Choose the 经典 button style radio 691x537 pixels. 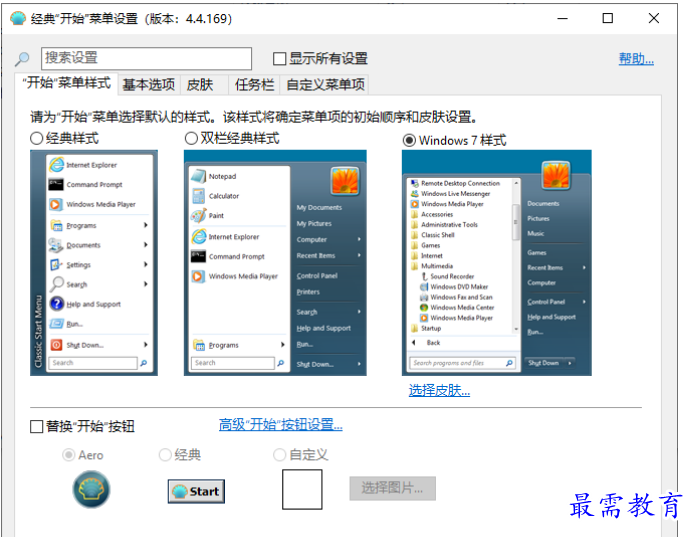tap(165, 455)
